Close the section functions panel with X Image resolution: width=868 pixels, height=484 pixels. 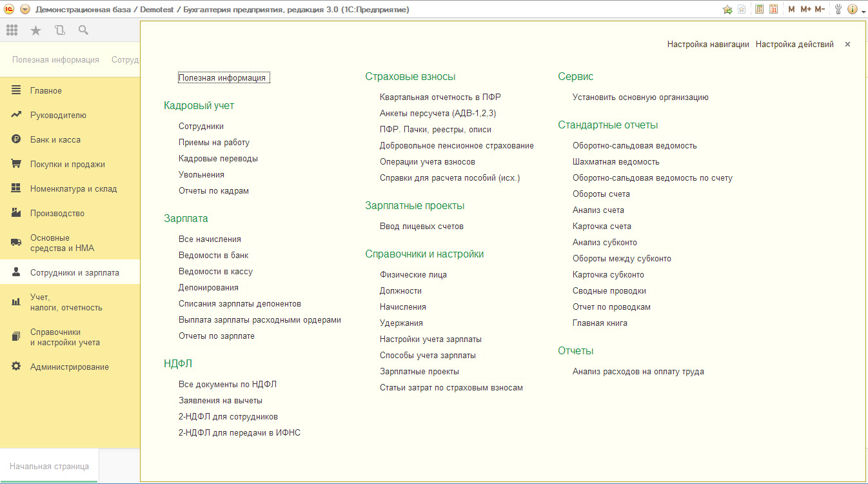tap(847, 45)
